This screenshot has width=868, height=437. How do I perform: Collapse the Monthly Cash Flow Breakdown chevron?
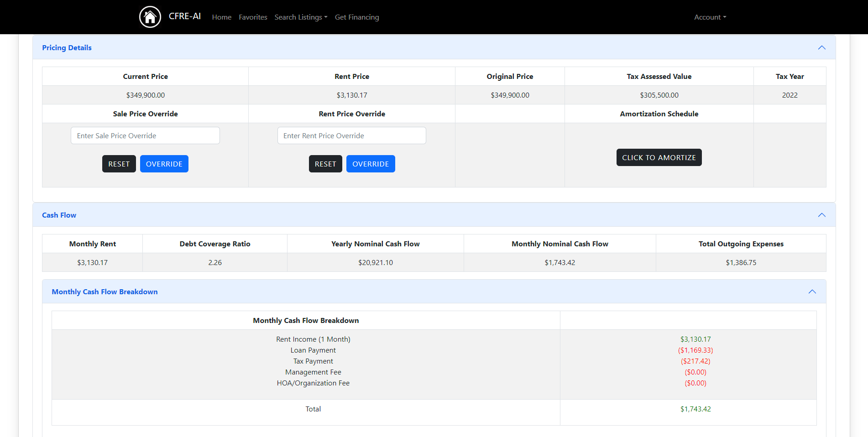click(x=812, y=291)
